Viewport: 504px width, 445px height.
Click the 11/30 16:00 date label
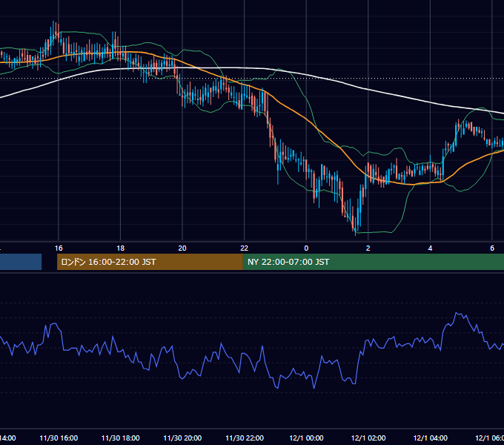point(59,438)
